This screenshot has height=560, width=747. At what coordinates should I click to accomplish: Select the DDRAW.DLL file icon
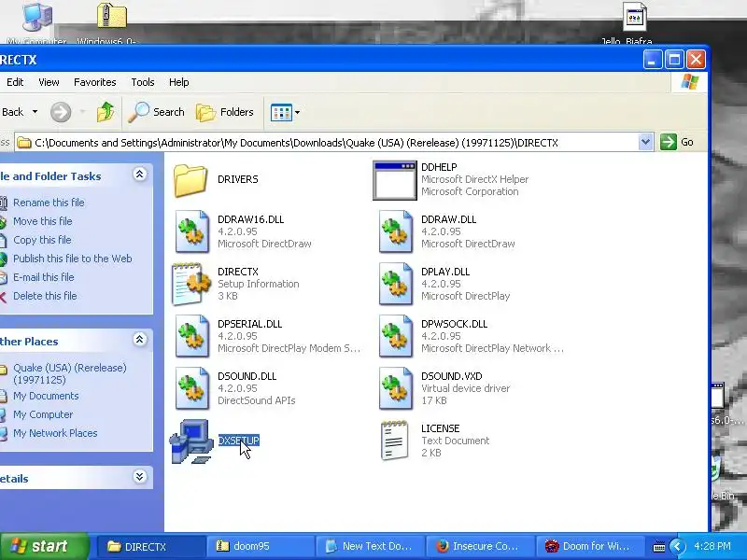click(x=395, y=231)
